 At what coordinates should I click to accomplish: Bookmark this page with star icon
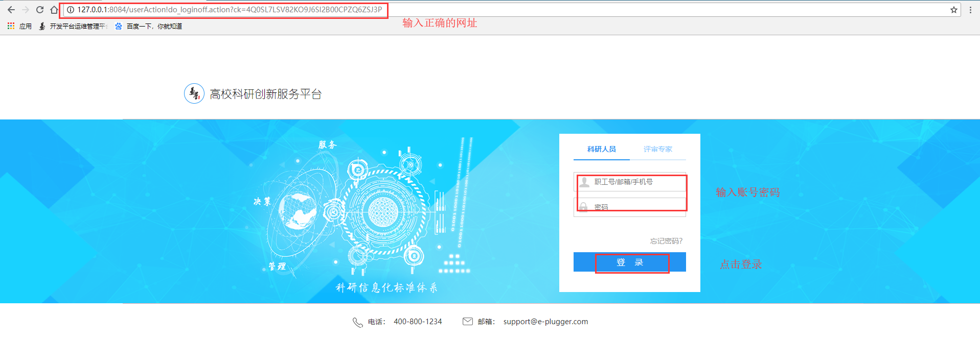pyautogui.click(x=954, y=10)
